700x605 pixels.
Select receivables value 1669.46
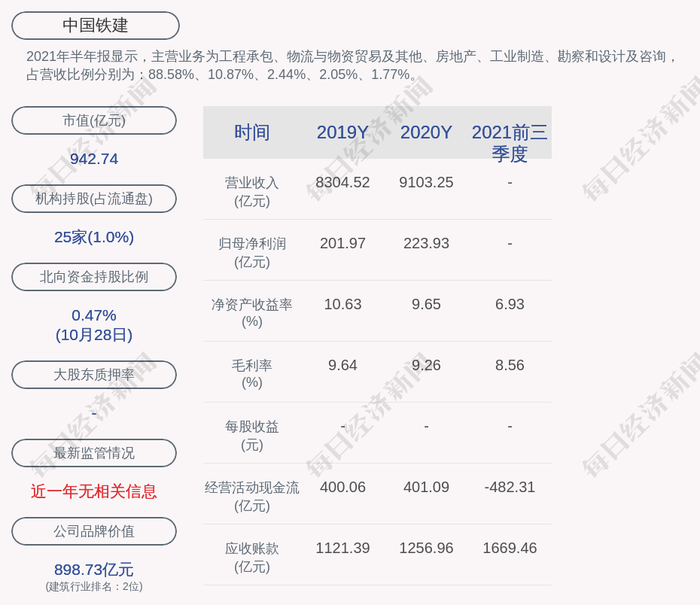click(510, 548)
